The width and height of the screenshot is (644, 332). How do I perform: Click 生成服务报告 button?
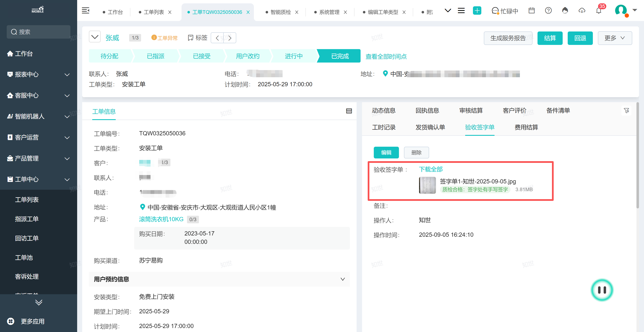pos(508,38)
